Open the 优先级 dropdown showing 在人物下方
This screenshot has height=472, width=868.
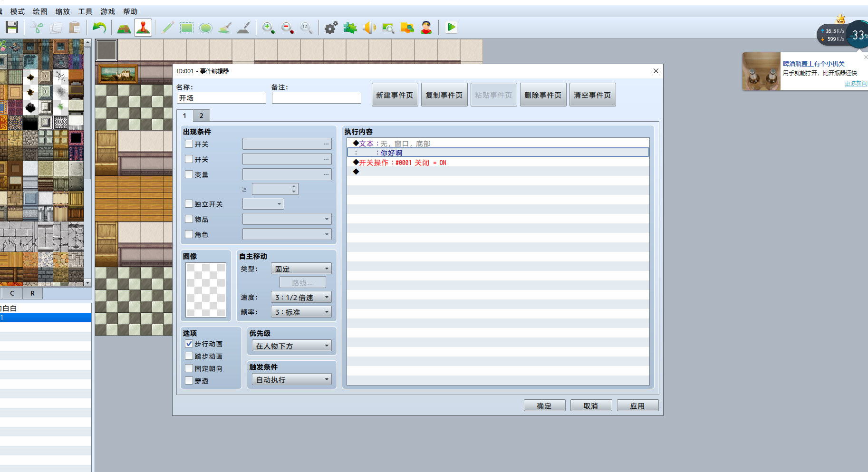click(292, 346)
